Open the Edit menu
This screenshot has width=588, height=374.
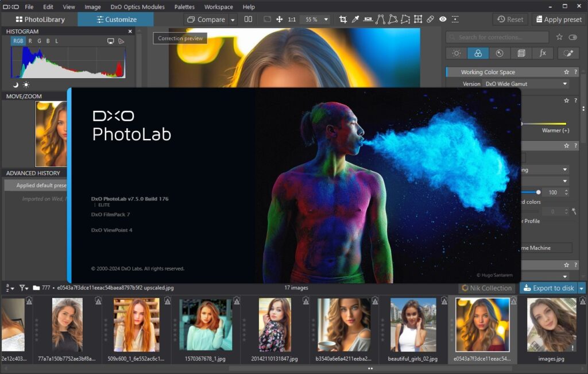point(48,7)
